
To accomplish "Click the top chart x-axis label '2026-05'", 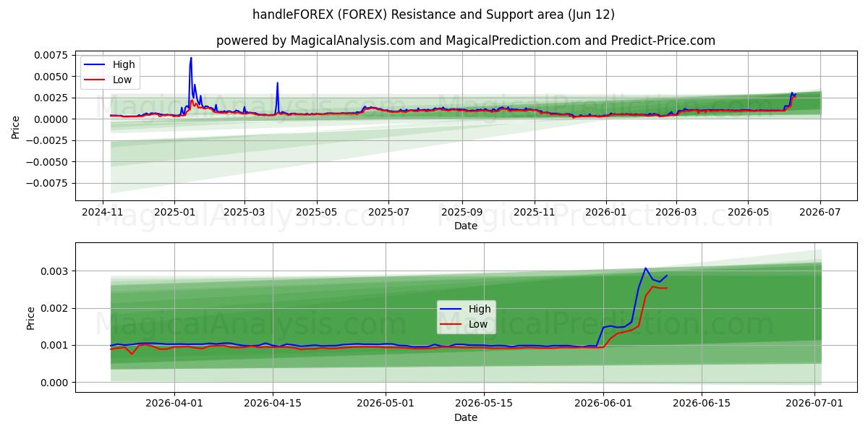I will 748,213.
